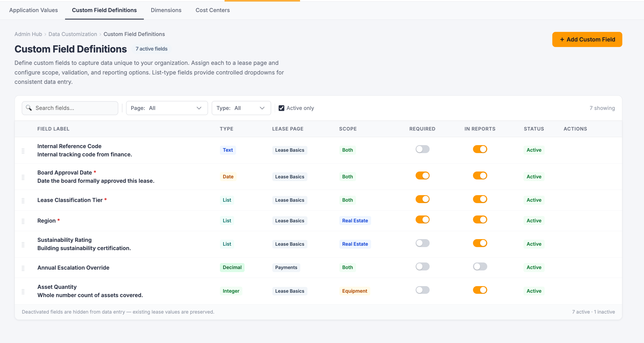Enable In Reports for Annual Escalation Override
The height and width of the screenshot is (343, 644).
click(x=480, y=266)
